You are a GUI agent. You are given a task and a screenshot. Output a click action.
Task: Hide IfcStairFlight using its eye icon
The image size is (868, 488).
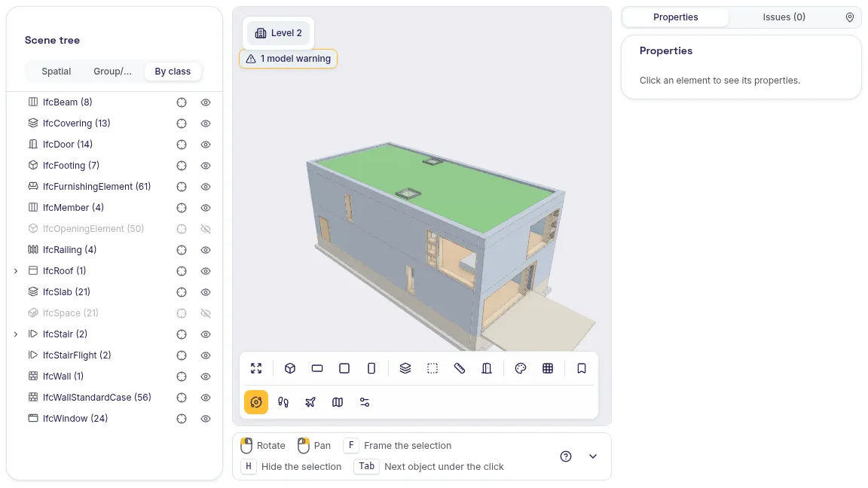(206, 355)
